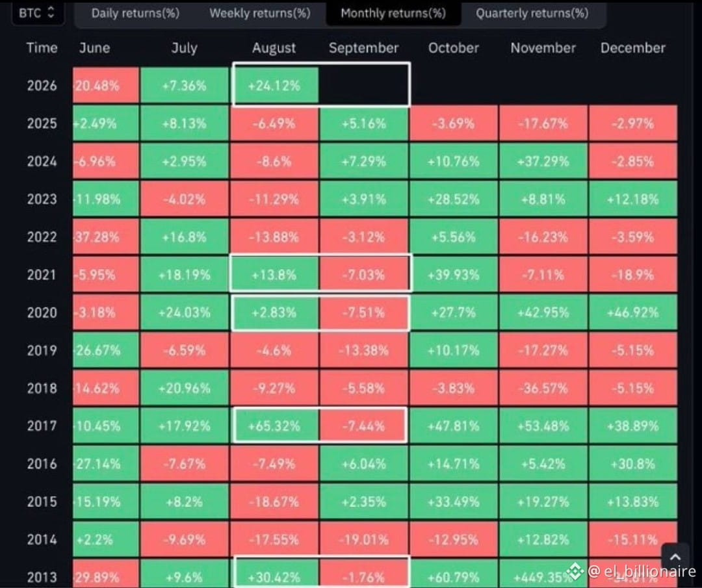The image size is (702, 588).
Task: Click the July column header
Action: (x=185, y=48)
